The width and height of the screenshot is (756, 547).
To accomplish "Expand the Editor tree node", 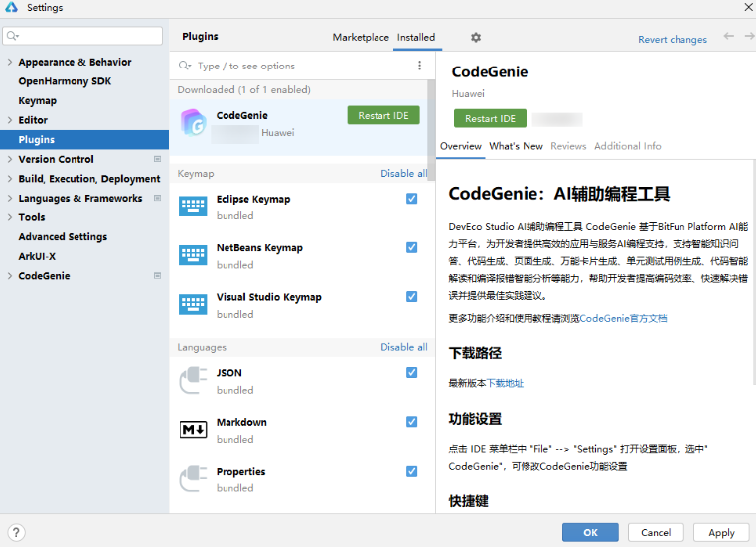I will point(10,120).
